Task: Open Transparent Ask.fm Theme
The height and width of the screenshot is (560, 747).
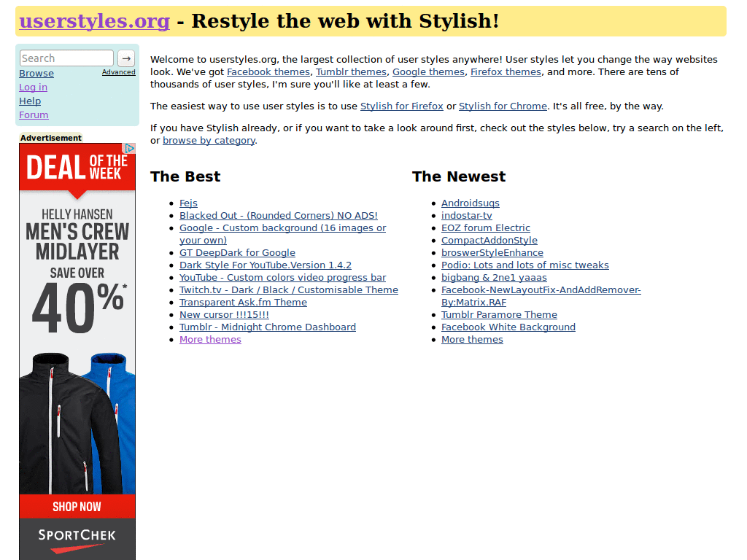Action: point(243,303)
